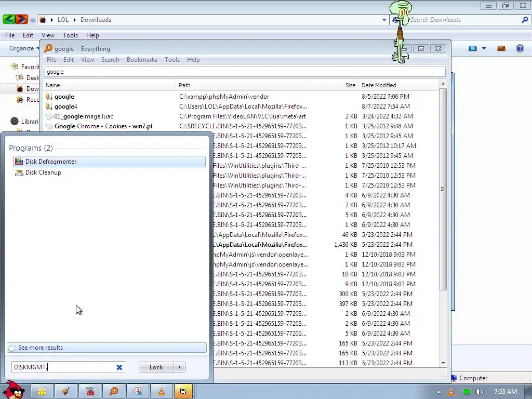Open the File menu in Everything
532x399 pixels.
click(51, 59)
